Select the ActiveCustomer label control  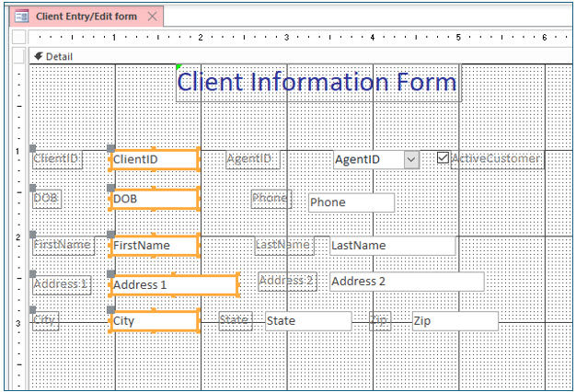point(498,159)
